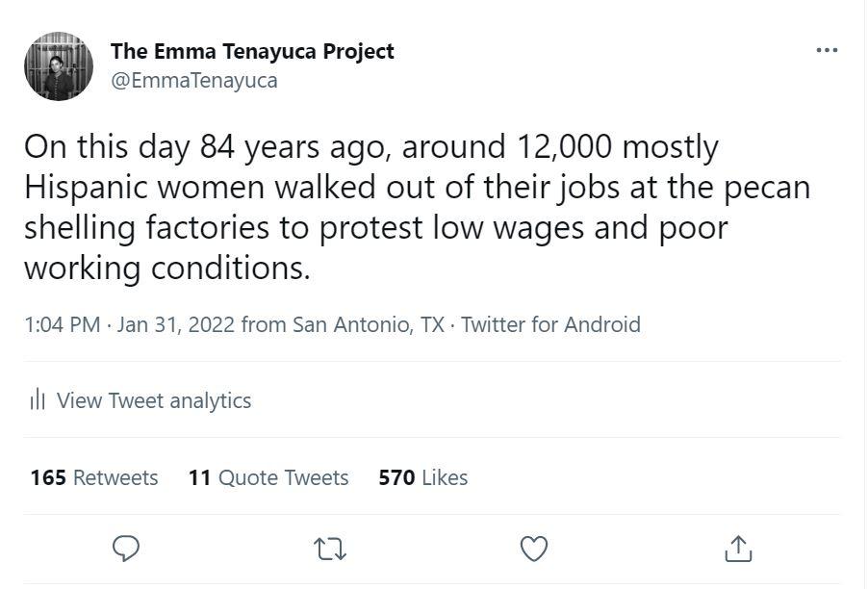The width and height of the screenshot is (868, 589).
Task: Open the Emma Tenayuca Project profile picture
Action: 59,65
